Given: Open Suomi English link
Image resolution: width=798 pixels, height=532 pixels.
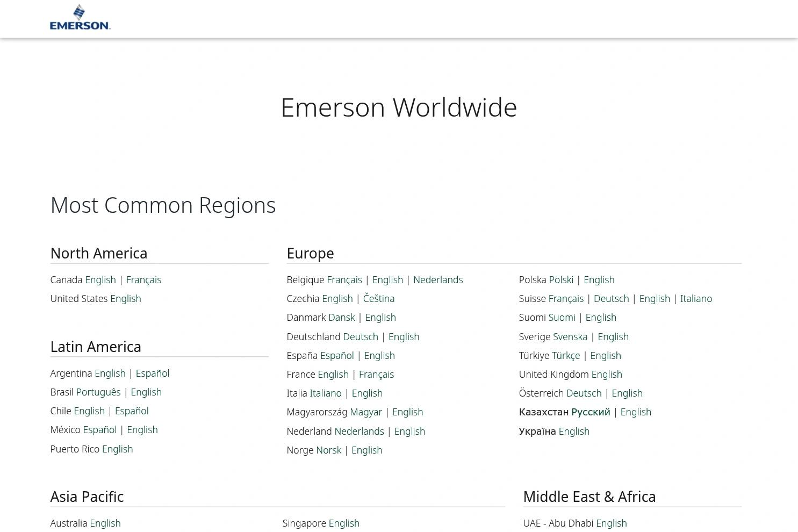Looking at the screenshot, I should tap(601, 317).
